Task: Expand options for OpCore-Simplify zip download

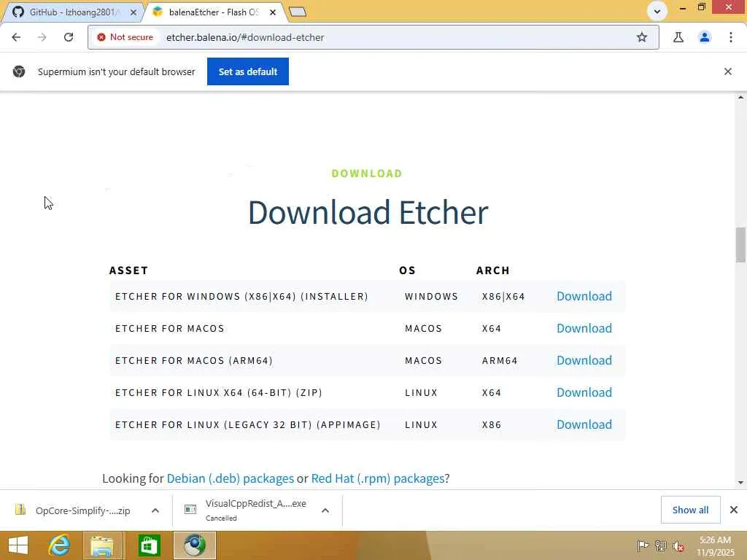Action: [x=155, y=510]
